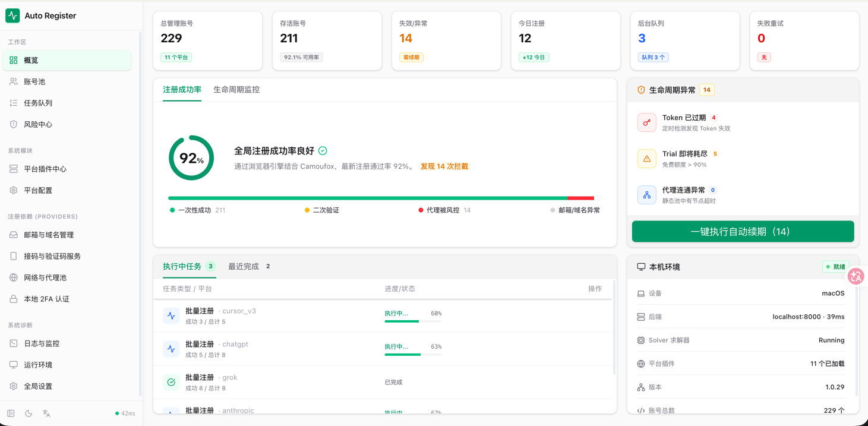This screenshot has height=426, width=868.
Task: Click the 队列 3 个 badge
Action: pos(653,58)
